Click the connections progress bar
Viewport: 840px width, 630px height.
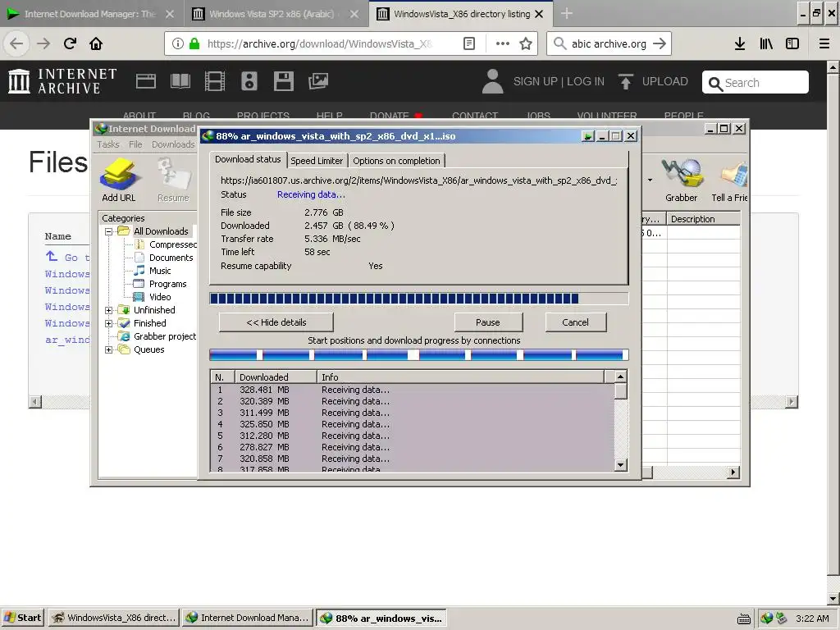(418, 354)
